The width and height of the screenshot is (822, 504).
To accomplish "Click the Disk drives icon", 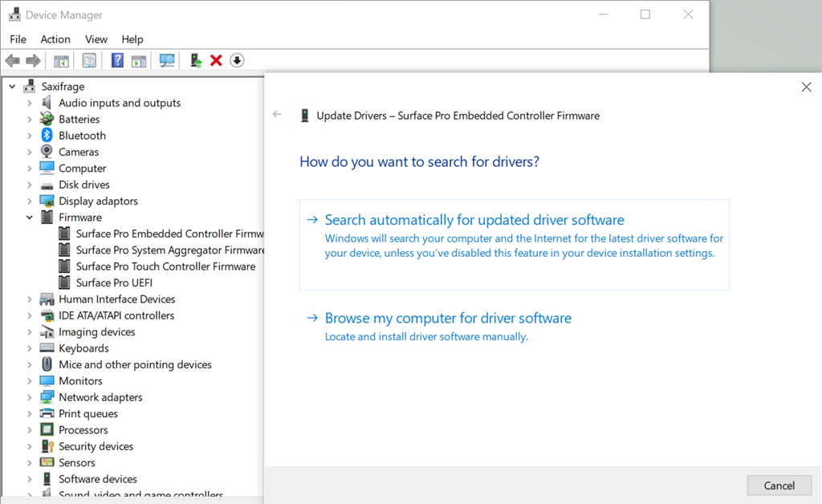I will click(x=47, y=185).
